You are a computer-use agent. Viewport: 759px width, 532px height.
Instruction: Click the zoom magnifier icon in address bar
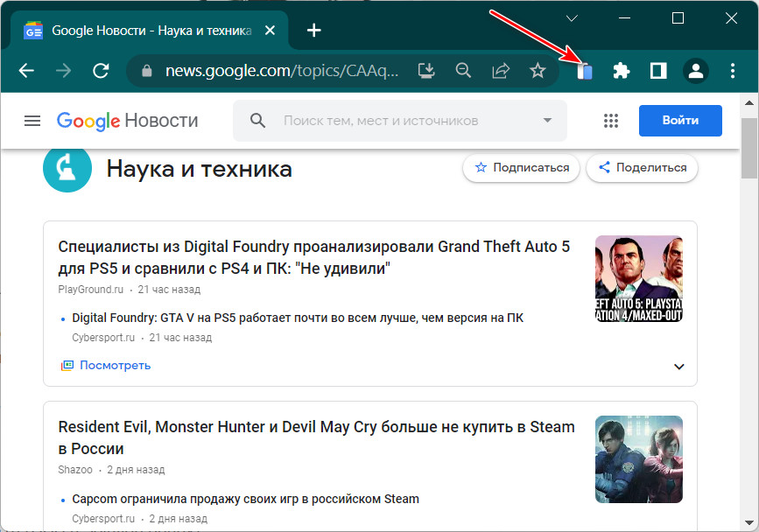463,71
